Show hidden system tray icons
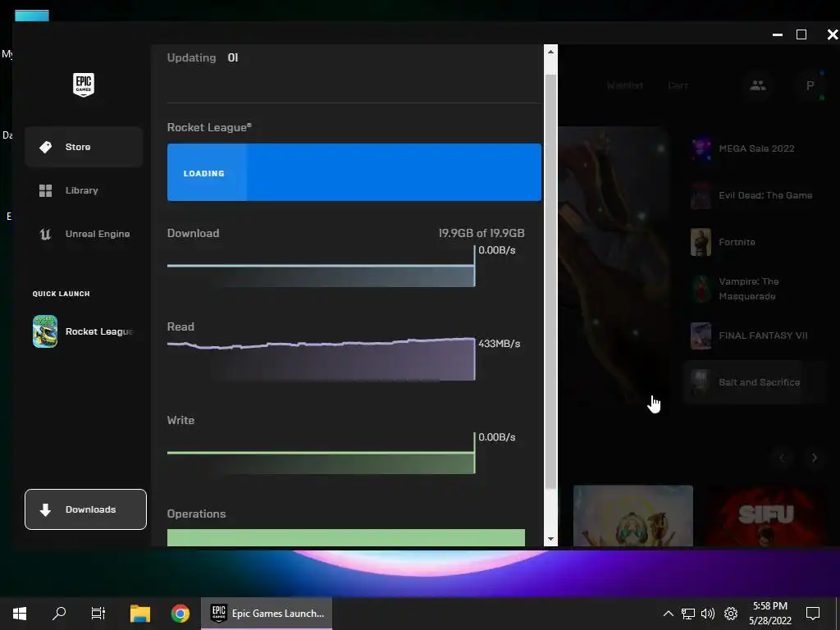This screenshot has height=630, width=840. coord(668,614)
